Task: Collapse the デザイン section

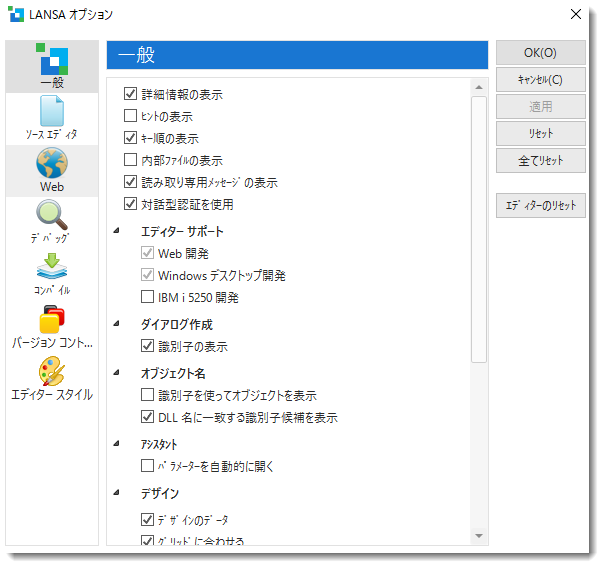Action: click(x=116, y=492)
